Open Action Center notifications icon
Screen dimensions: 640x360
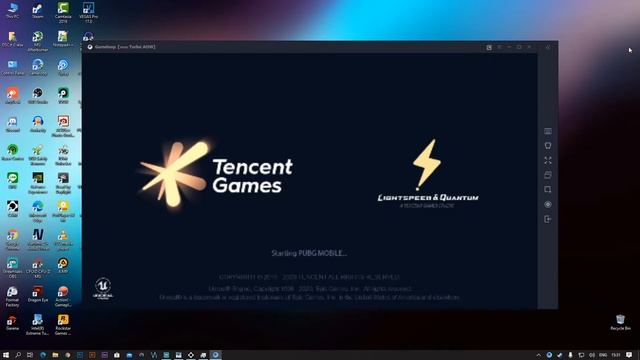click(x=629, y=355)
